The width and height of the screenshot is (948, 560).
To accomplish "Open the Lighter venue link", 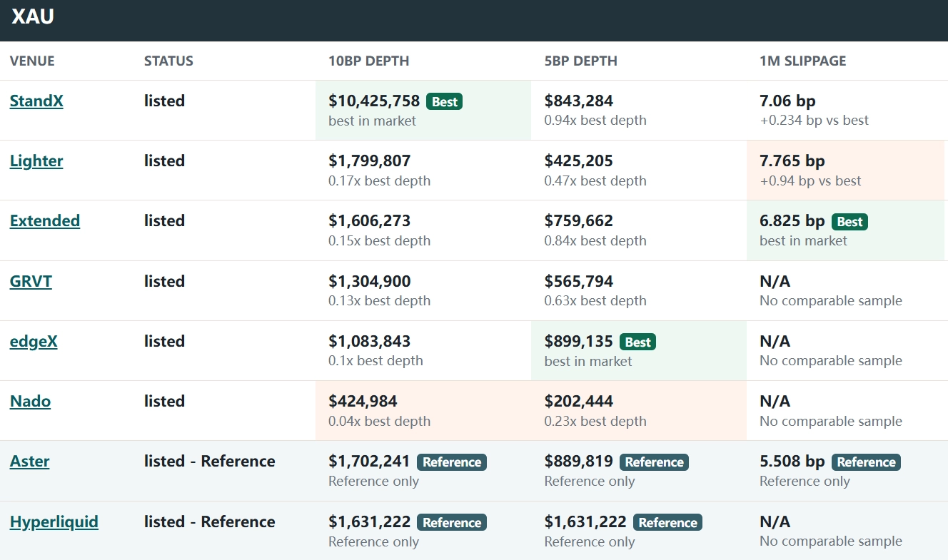I will coord(36,161).
